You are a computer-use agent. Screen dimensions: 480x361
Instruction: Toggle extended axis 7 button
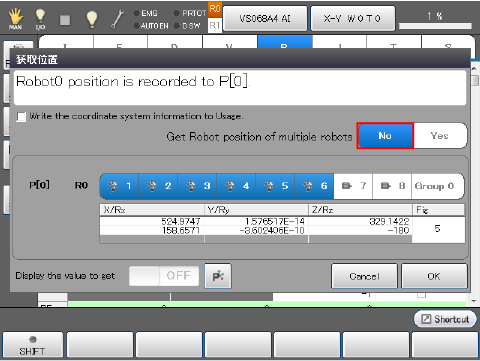[x=353, y=186]
